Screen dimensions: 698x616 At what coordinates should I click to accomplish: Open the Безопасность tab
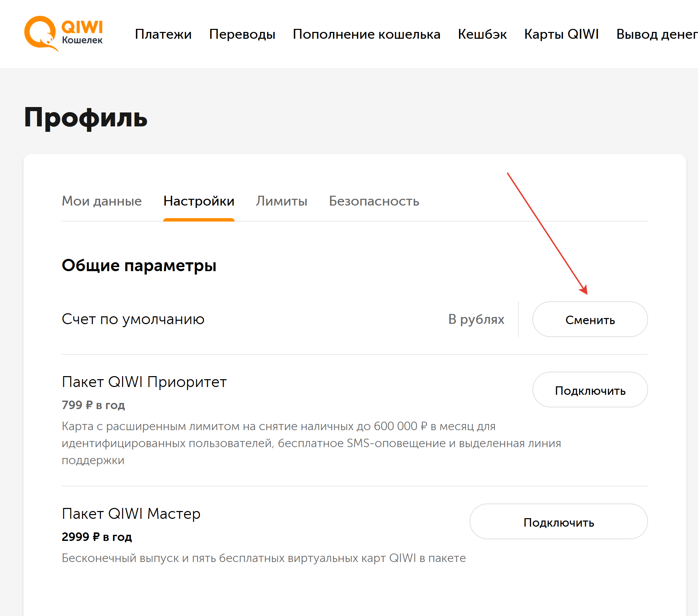coord(374,201)
